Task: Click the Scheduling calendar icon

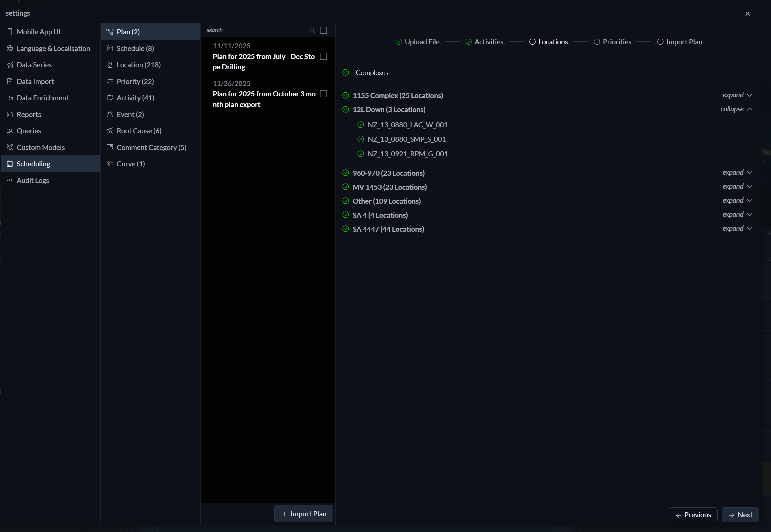Action: (10, 164)
